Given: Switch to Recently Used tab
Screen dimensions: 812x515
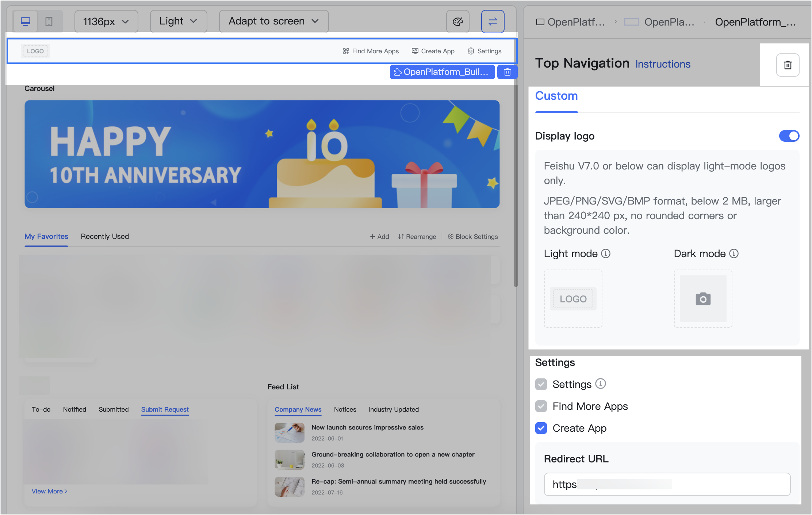Looking at the screenshot, I should (x=105, y=237).
